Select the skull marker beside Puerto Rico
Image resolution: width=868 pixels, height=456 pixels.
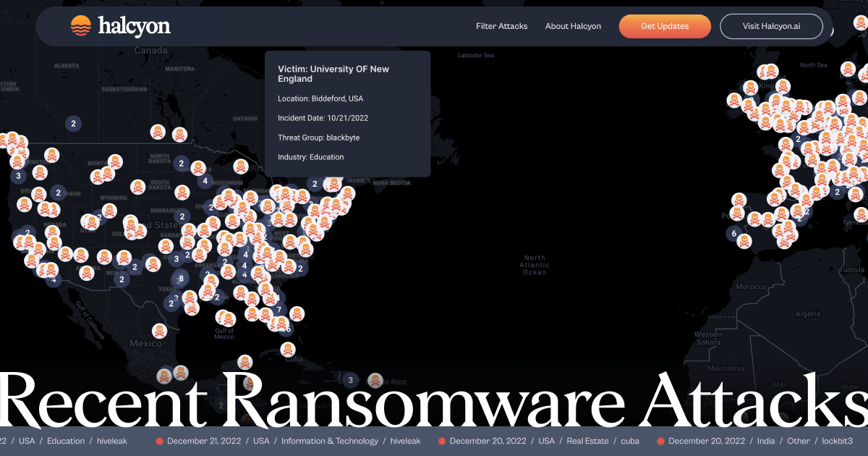(x=375, y=380)
